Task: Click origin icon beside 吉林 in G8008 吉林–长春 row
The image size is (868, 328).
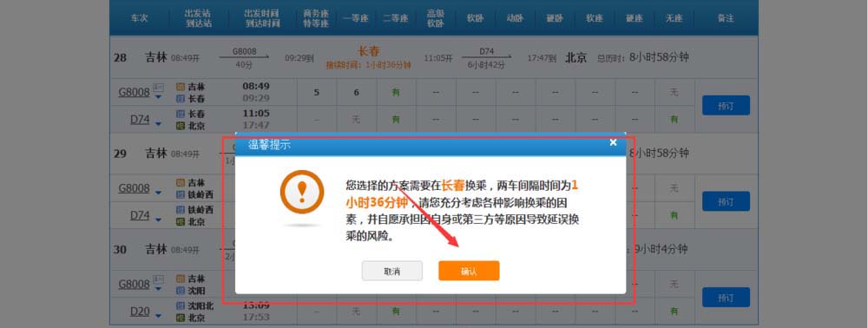Action: pos(181,87)
